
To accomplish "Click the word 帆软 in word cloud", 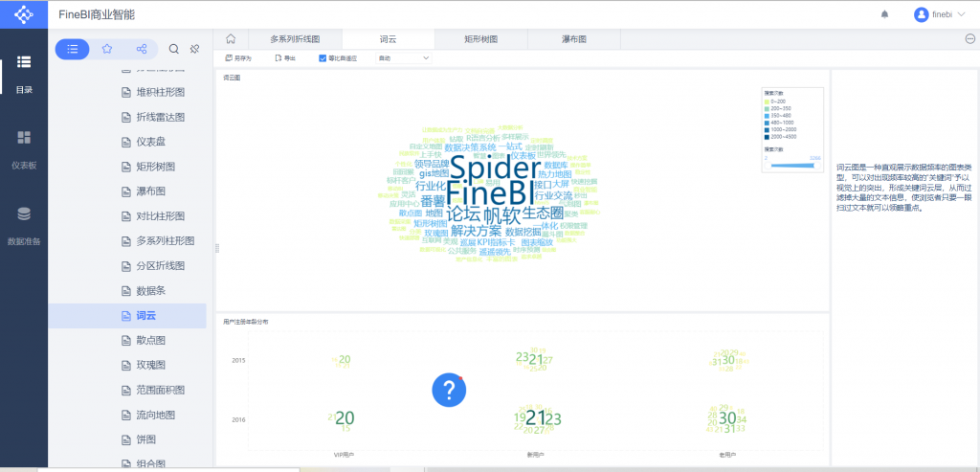I will [502, 216].
